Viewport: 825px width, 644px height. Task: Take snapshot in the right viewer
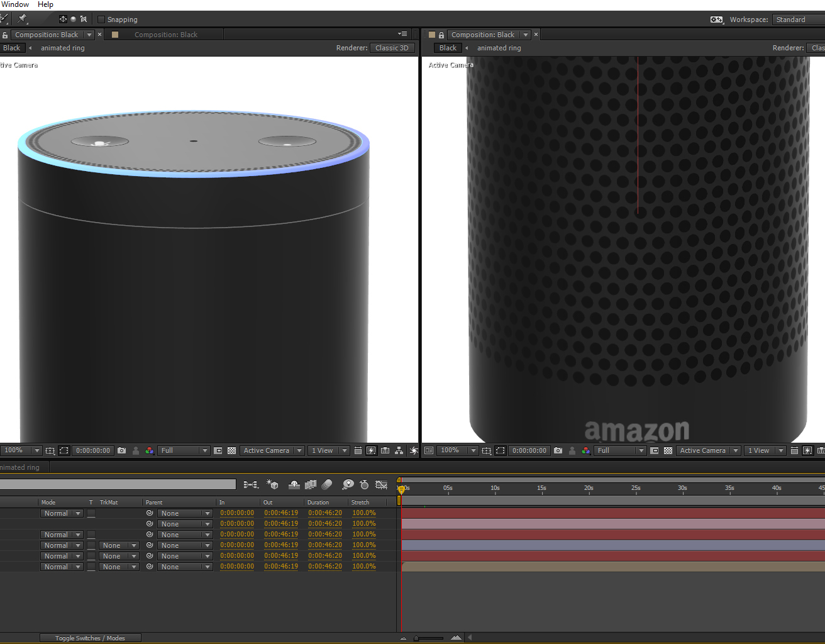pos(558,450)
